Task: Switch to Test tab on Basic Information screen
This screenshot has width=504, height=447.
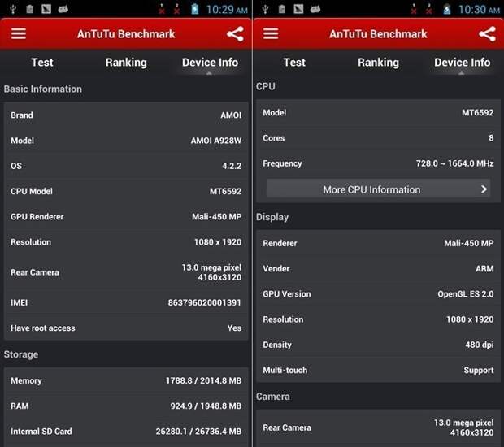Action: click(42, 63)
